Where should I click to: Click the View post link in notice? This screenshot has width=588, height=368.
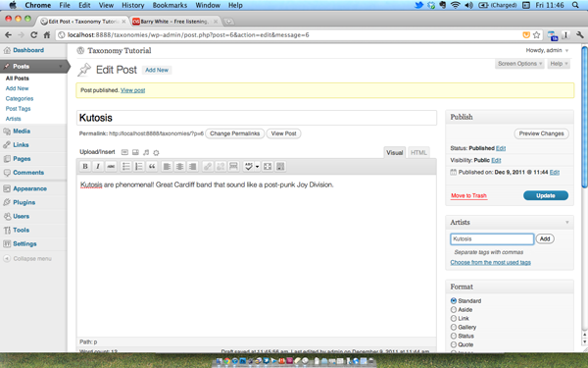pos(132,90)
